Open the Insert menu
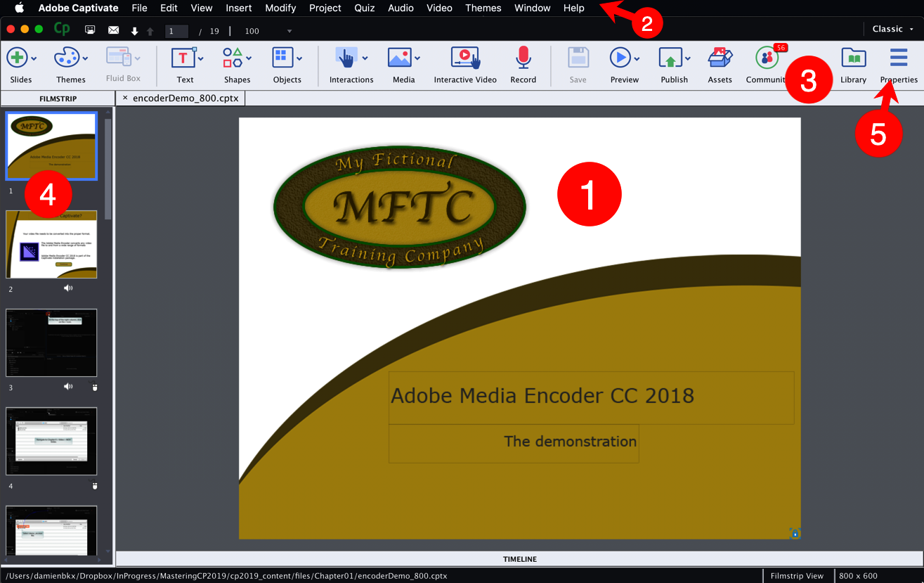 239,8
